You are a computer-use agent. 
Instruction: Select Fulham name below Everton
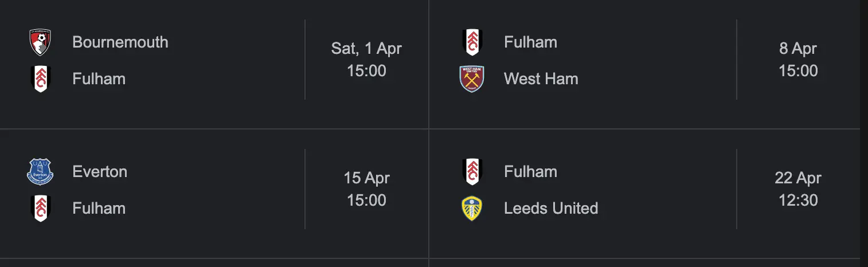(x=99, y=209)
